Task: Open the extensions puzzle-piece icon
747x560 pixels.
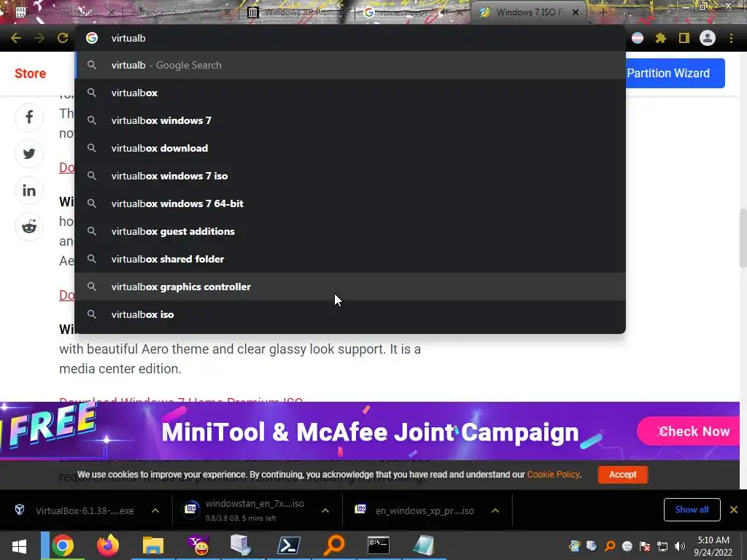Action: point(660,38)
